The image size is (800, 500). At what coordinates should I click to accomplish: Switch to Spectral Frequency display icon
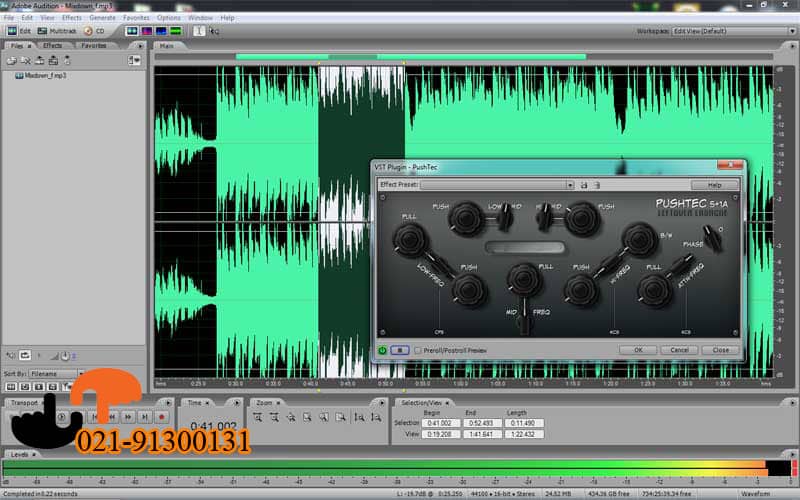tap(146, 31)
